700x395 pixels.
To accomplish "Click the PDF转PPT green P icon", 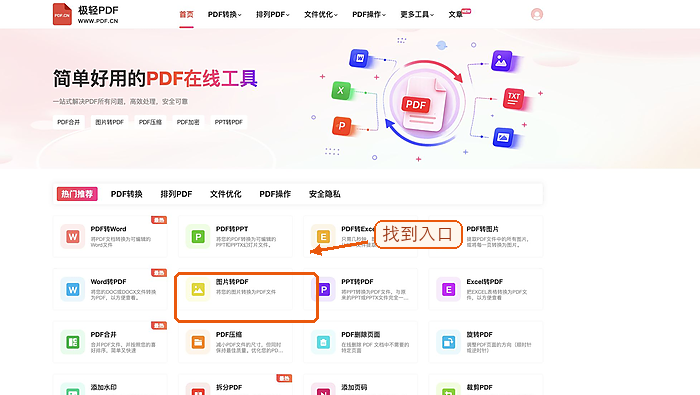I will click(198, 237).
